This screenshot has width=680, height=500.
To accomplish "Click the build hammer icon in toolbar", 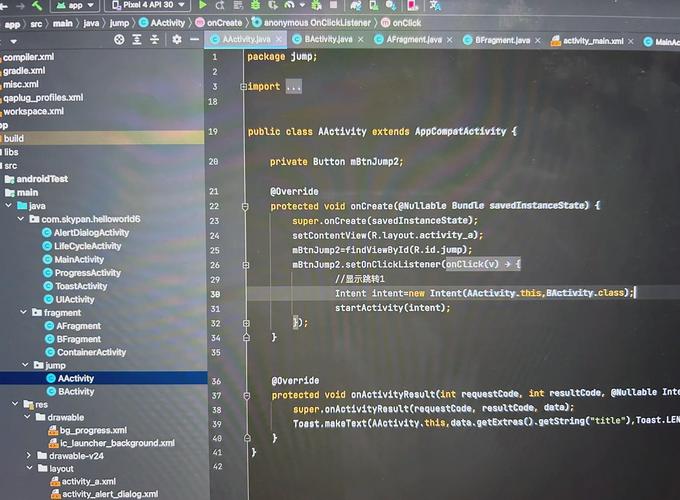I will 37,5.
